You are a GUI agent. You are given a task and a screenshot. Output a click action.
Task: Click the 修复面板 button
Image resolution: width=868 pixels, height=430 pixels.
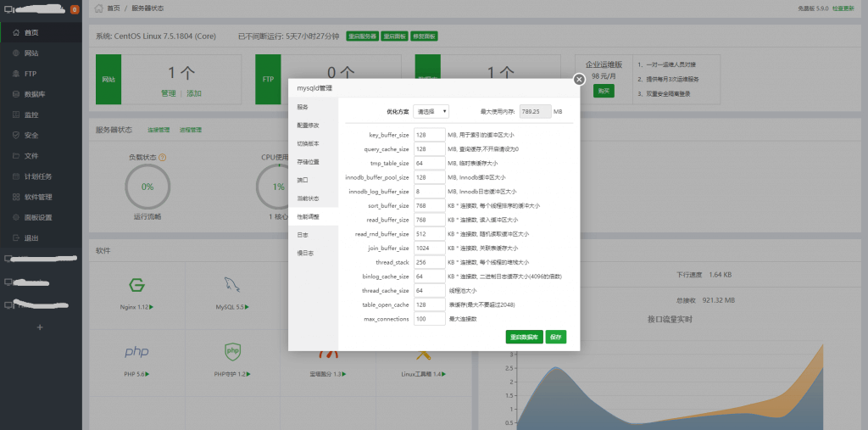pyautogui.click(x=425, y=36)
